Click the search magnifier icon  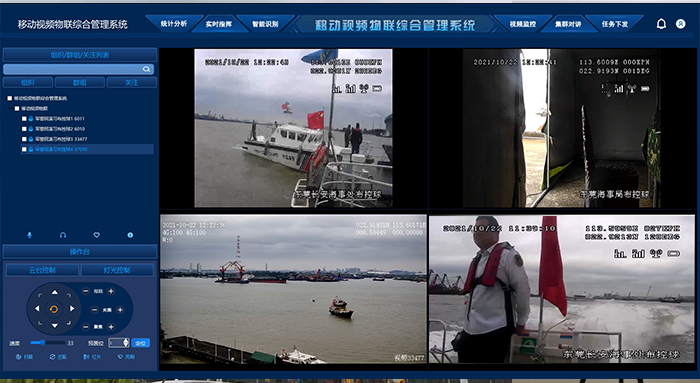tap(146, 69)
